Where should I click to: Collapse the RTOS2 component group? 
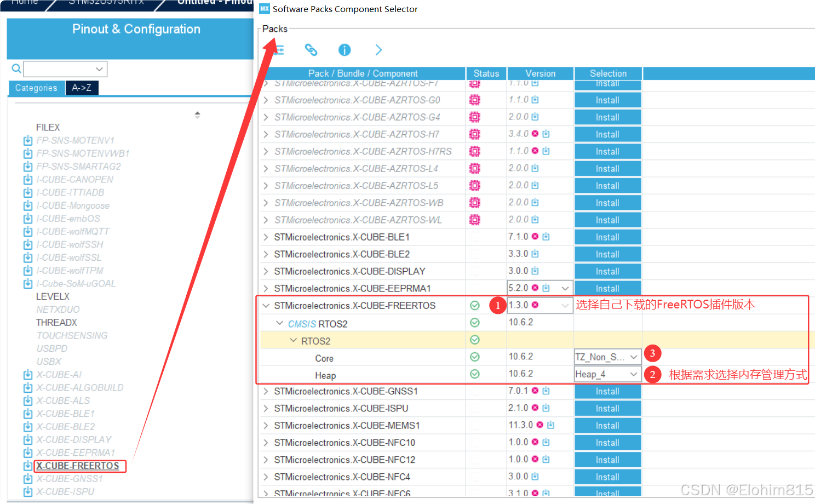pyautogui.click(x=293, y=340)
